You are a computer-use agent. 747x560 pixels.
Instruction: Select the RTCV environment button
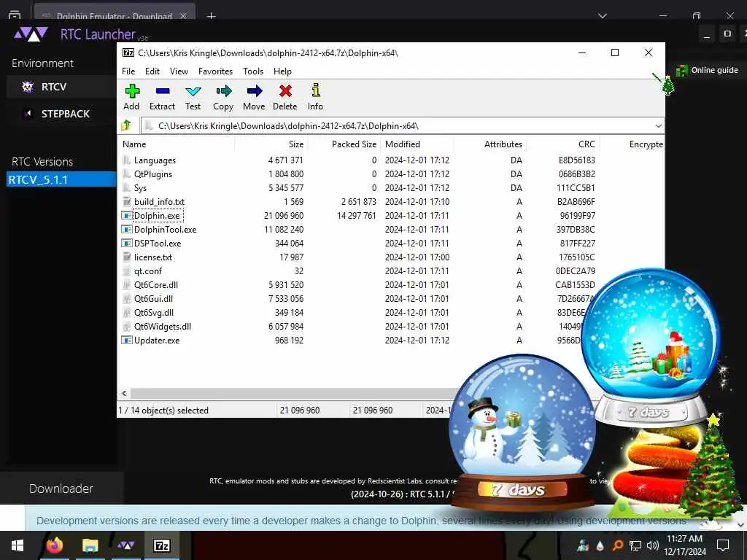coord(61,87)
